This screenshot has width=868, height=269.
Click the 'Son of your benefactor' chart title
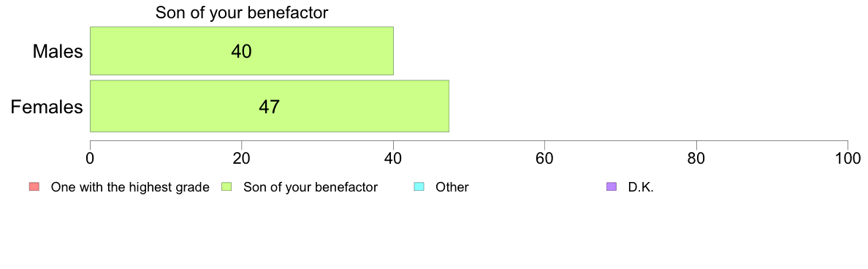click(242, 12)
